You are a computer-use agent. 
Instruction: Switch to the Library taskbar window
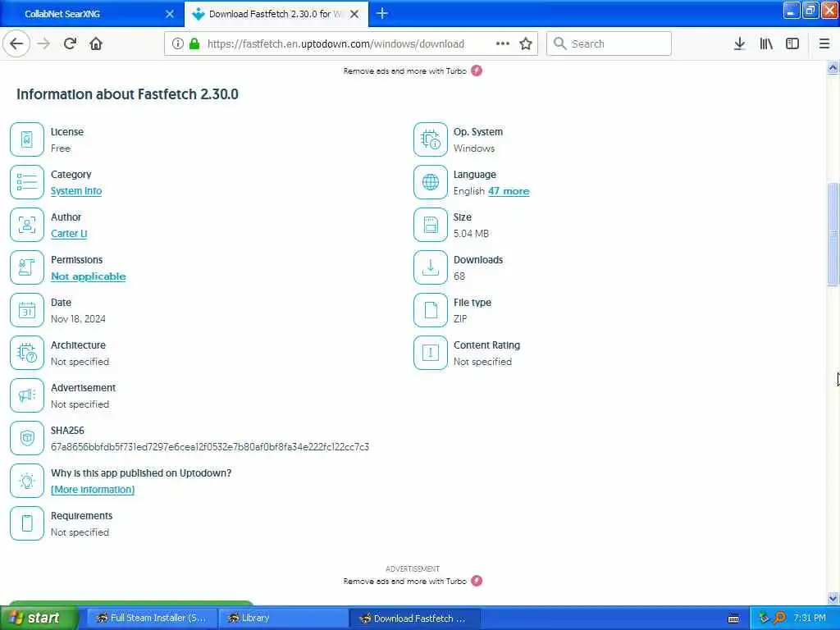click(283, 618)
